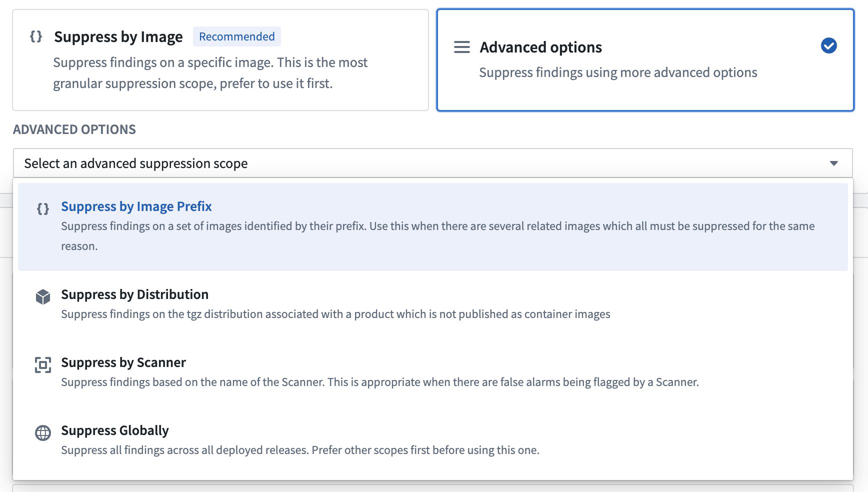868x492 pixels.
Task: Choose Suppress Globally option
Action: coord(433,440)
